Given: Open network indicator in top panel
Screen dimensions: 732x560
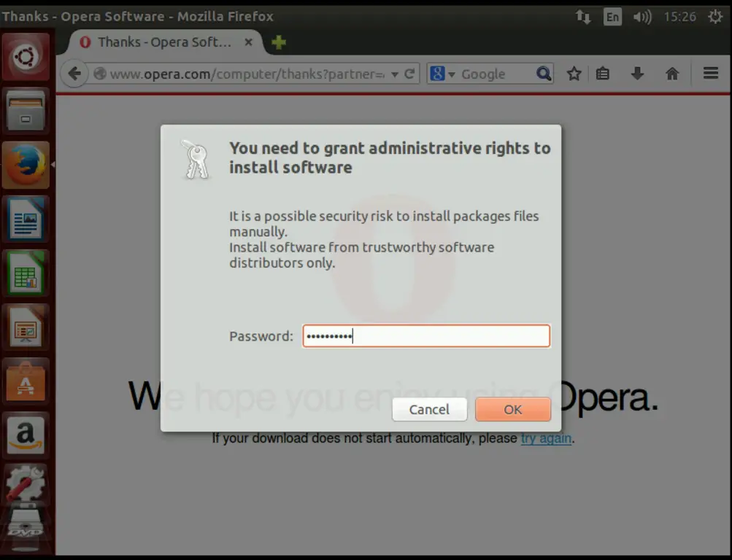Looking at the screenshot, I should click(583, 17).
